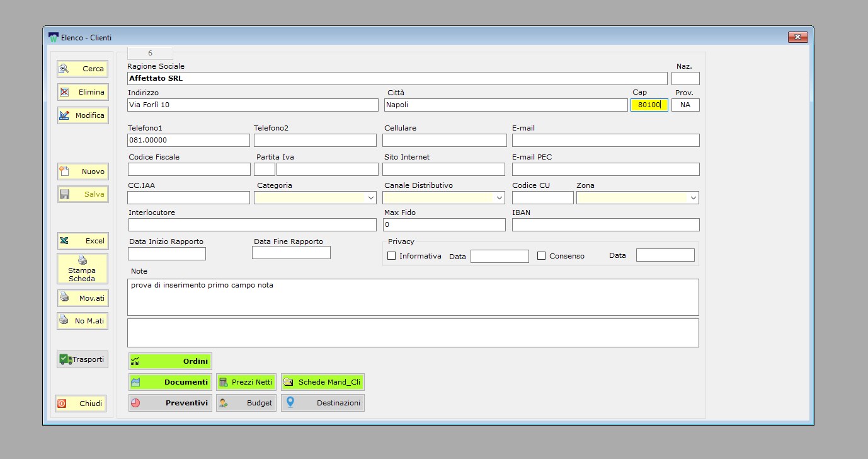Click the Nuovo blank page icon
This screenshot has width=868, height=459.
point(64,171)
